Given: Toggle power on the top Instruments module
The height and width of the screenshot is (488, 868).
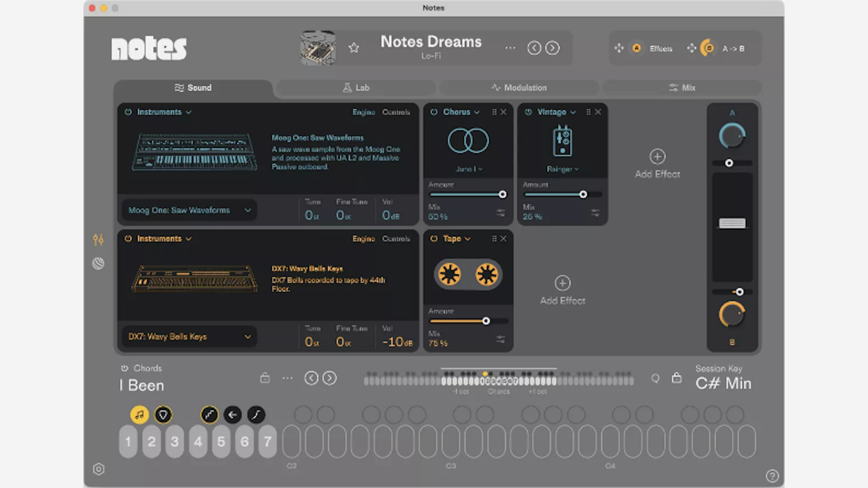Looking at the screenshot, I should coord(127,112).
